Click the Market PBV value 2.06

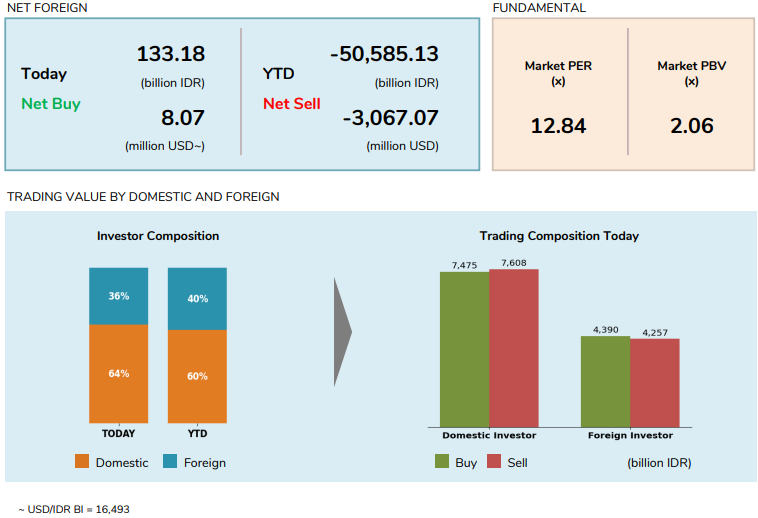[x=692, y=126]
